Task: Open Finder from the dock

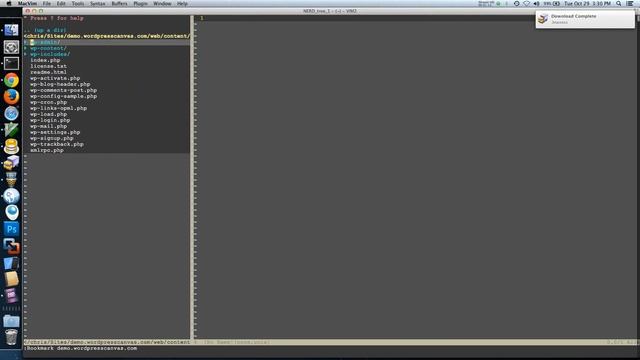Action: [11, 30]
